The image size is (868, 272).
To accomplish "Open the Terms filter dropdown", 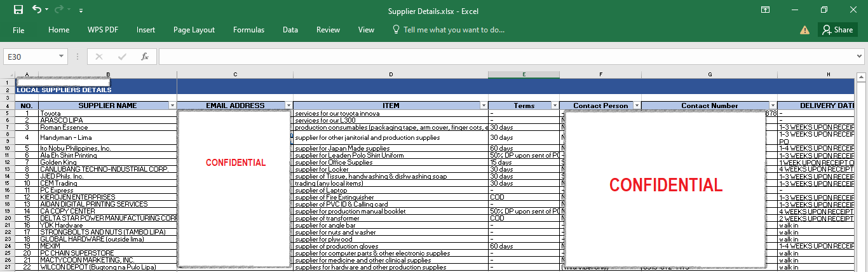I will [555, 105].
